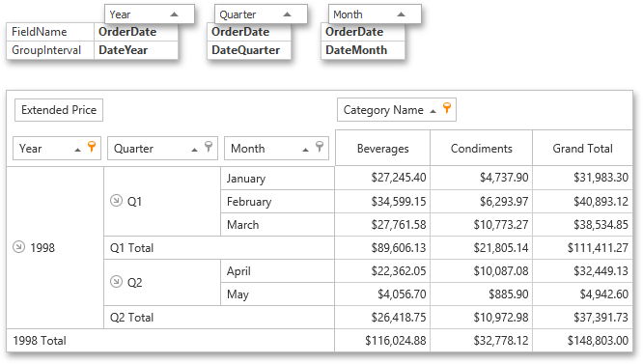Click the Category Name column field header
Viewport: 643px width, 364px height.
pos(397,109)
